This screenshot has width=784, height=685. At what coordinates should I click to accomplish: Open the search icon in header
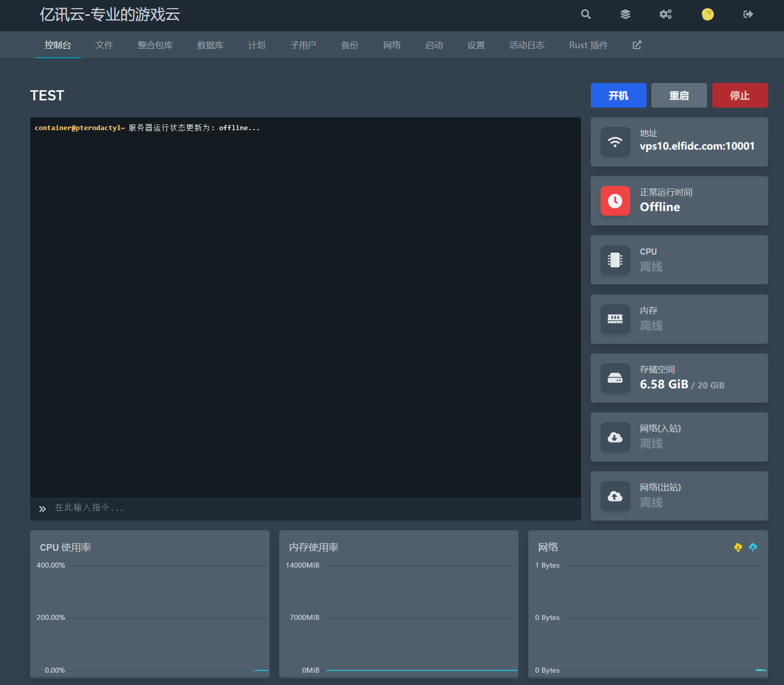point(586,14)
